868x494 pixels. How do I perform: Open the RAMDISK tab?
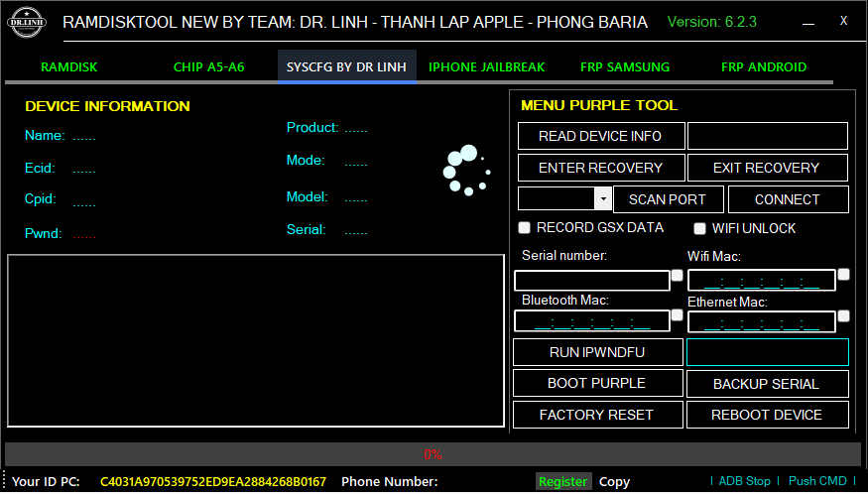(69, 67)
